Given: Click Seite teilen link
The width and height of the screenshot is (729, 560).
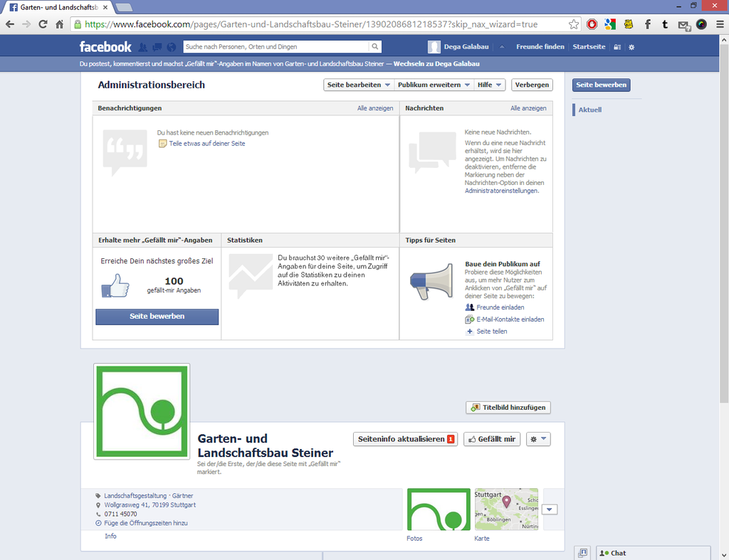Looking at the screenshot, I should coord(492,332).
